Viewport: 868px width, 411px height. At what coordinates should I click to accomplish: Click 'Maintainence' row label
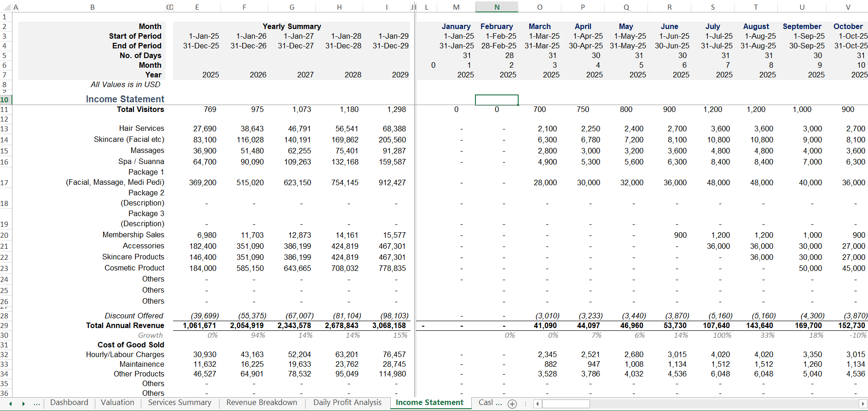(x=142, y=364)
